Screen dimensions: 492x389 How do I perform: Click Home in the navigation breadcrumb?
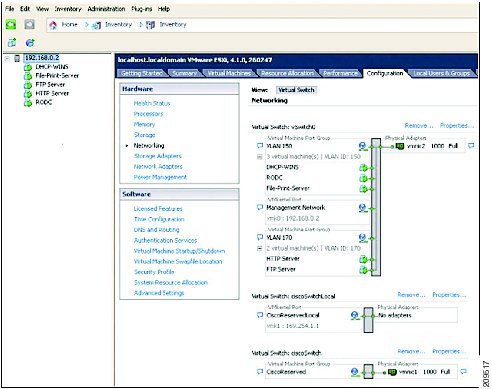69,25
